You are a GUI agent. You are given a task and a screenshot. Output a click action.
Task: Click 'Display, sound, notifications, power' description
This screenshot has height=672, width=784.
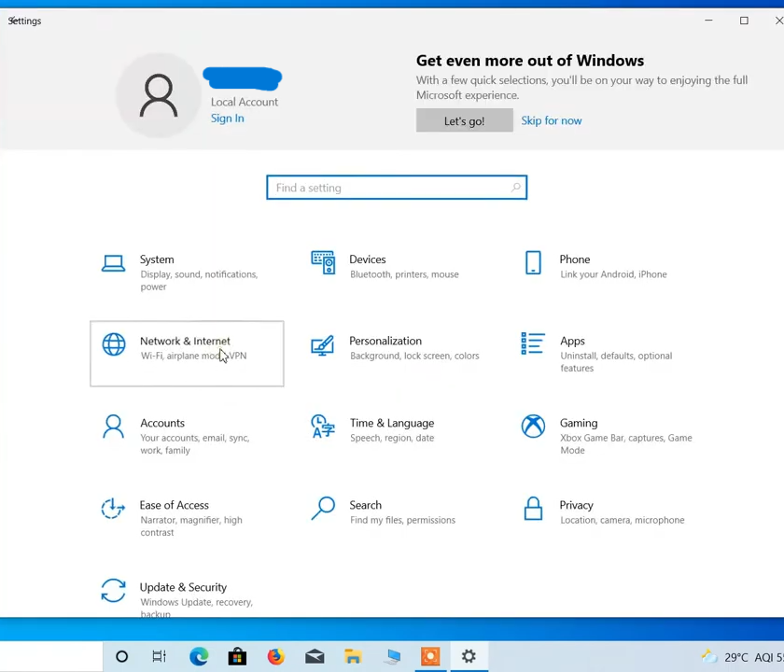point(199,281)
